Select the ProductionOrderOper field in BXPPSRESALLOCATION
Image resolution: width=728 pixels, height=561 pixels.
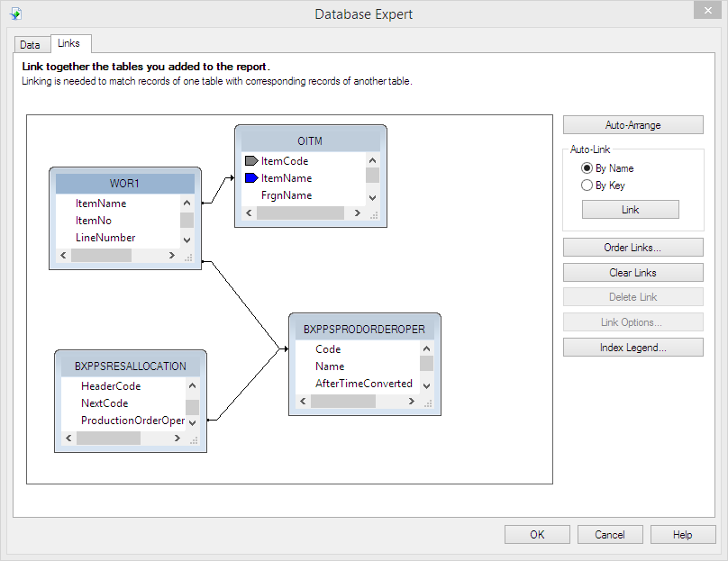click(132, 421)
